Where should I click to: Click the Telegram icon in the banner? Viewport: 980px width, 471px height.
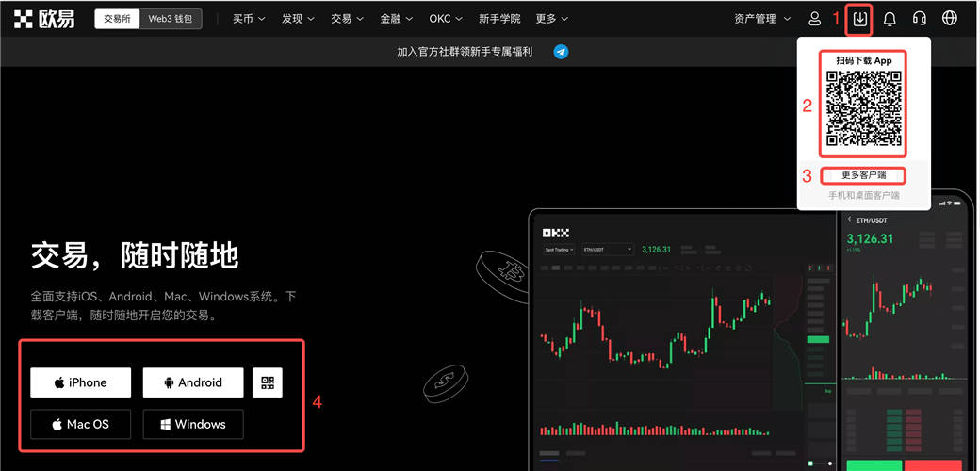click(561, 52)
